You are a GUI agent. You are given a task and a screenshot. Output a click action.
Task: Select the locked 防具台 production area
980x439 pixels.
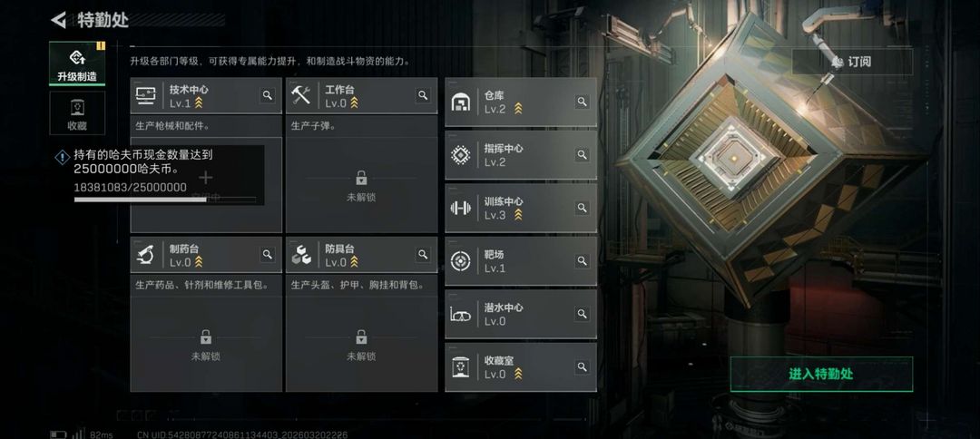(361, 344)
